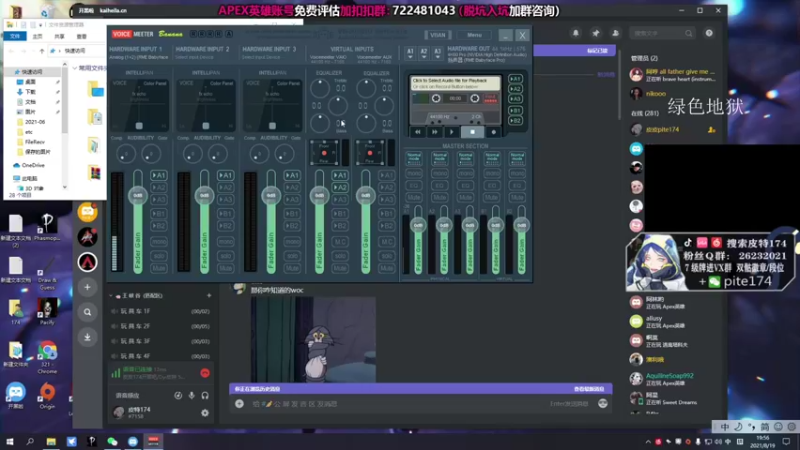Toggle B1 routing on Hardware Input 1
Screen dimensions: 800x450
(x=159, y=213)
